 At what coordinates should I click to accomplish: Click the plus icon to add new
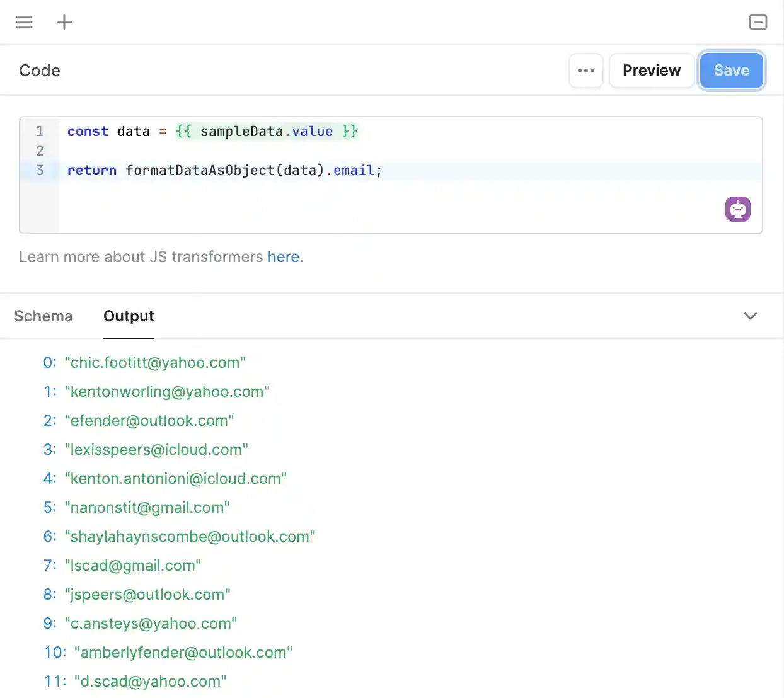64,22
